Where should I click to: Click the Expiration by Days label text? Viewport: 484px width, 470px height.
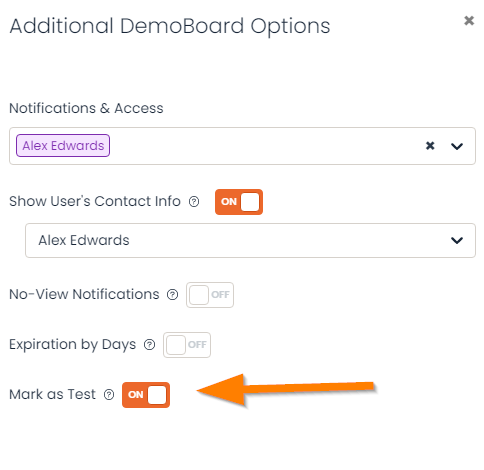[73, 345]
